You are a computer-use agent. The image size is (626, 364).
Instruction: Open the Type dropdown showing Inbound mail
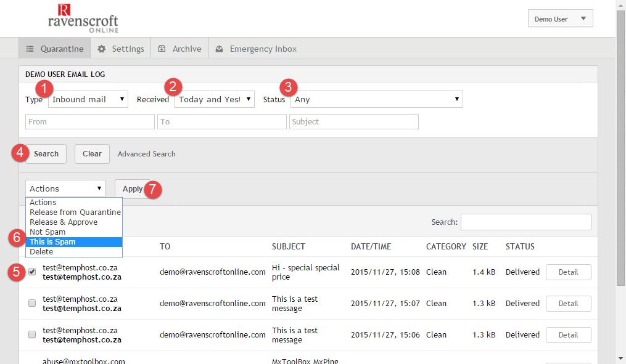88,99
